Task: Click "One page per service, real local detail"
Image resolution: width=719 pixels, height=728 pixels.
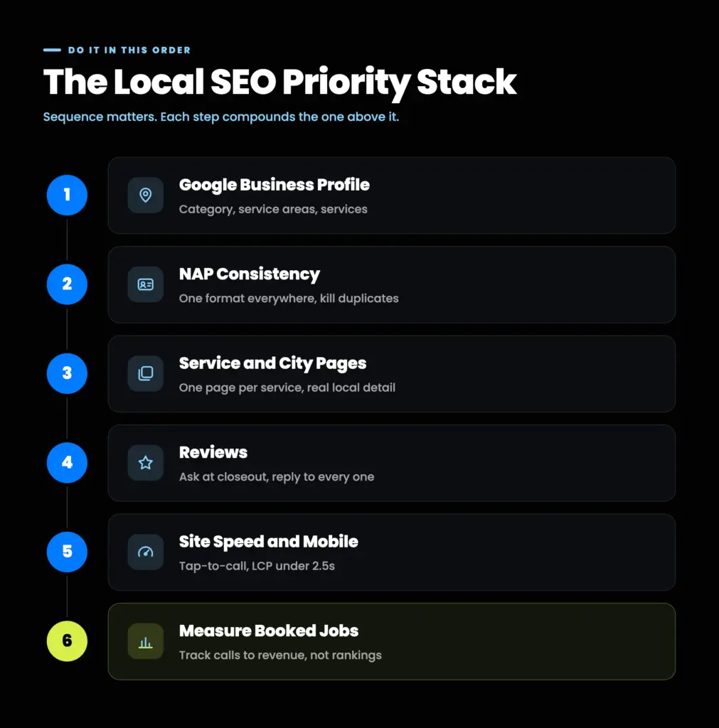Action: point(287,387)
